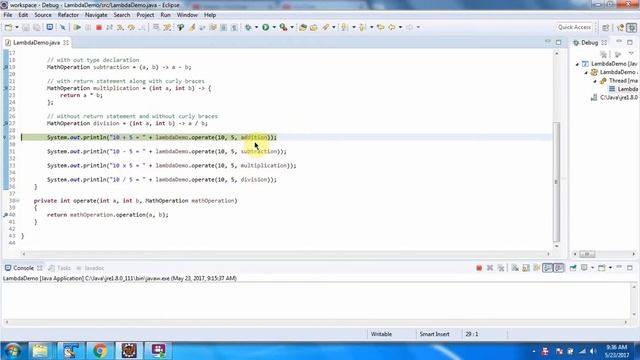640x360 pixels.
Task: Click Last Edit Location icon
Action: click(380, 27)
